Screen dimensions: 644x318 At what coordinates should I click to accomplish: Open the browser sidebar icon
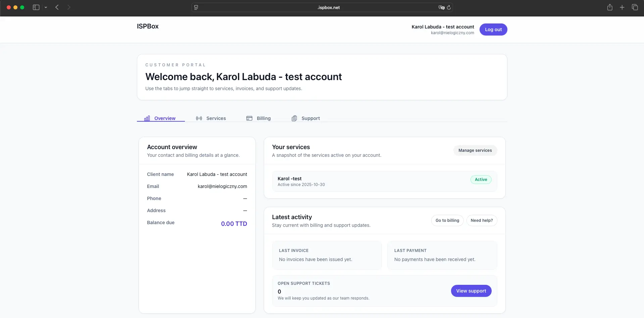pyautogui.click(x=36, y=7)
